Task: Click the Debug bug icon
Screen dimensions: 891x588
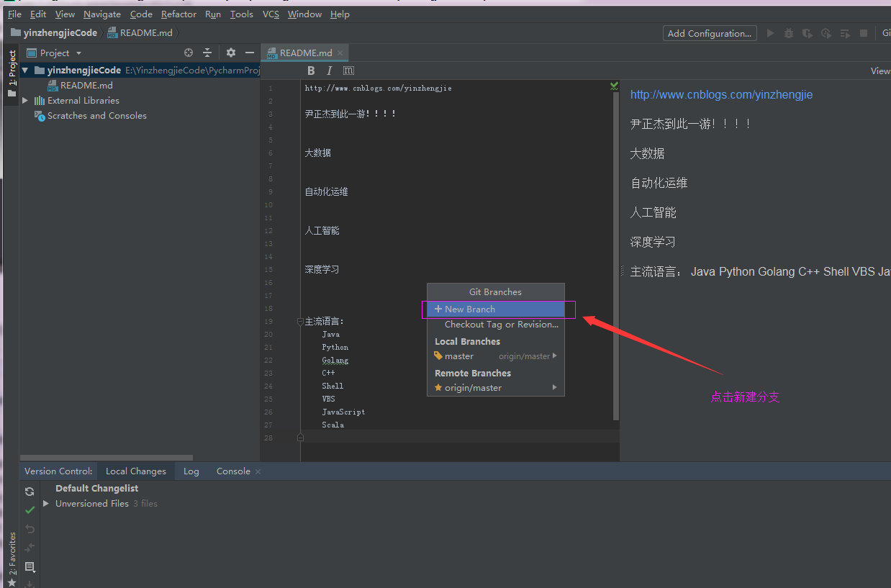Action: (789, 33)
